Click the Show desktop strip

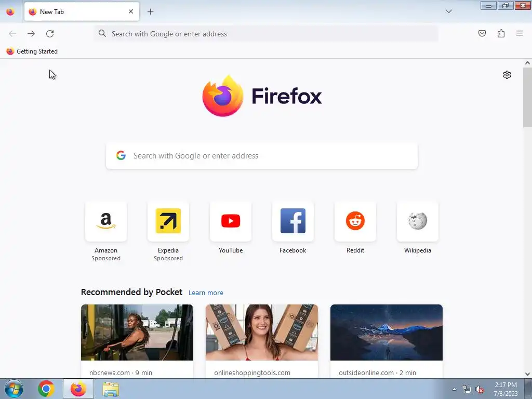click(x=528, y=389)
